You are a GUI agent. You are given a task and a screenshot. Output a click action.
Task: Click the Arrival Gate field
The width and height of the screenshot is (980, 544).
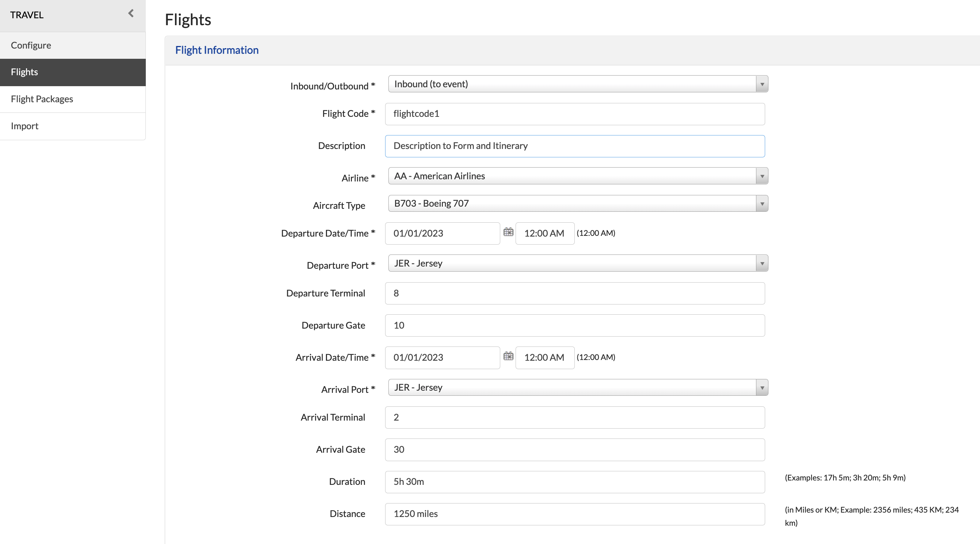click(x=575, y=450)
